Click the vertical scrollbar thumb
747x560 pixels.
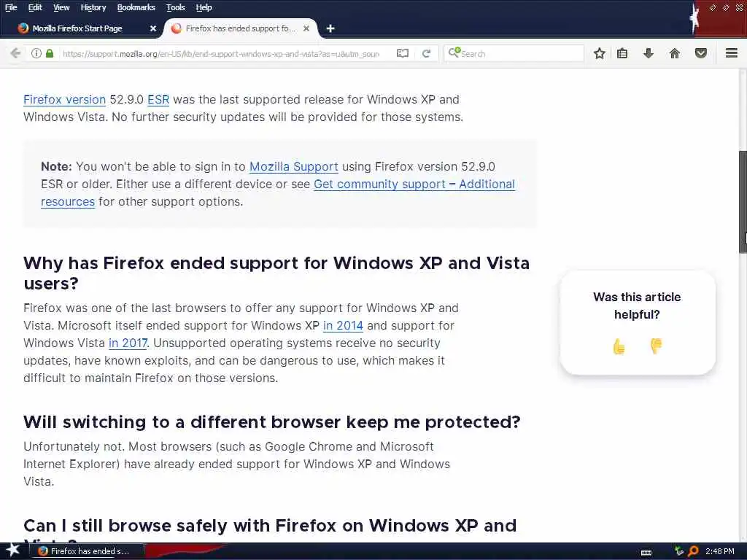click(x=743, y=201)
